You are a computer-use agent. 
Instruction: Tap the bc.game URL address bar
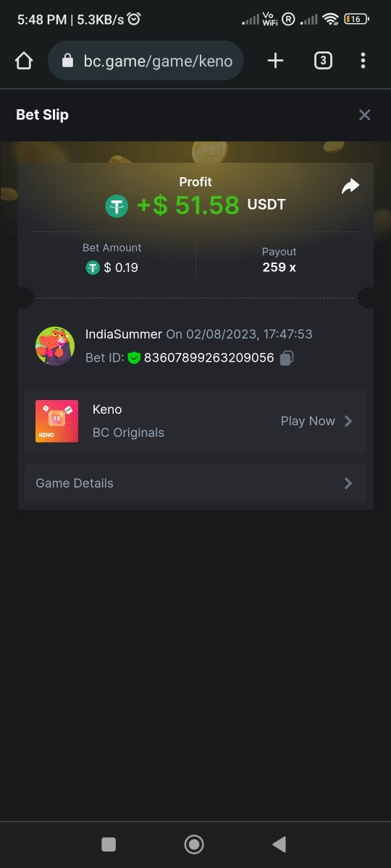[x=146, y=61]
